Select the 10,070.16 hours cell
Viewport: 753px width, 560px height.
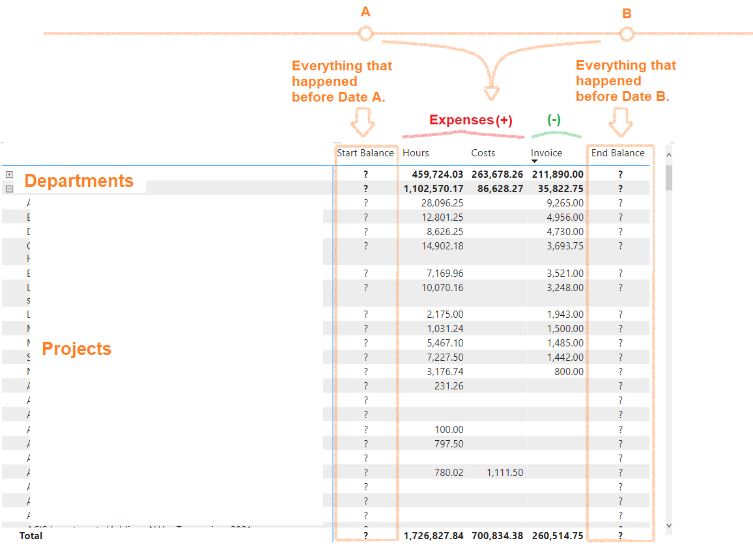tap(442, 288)
